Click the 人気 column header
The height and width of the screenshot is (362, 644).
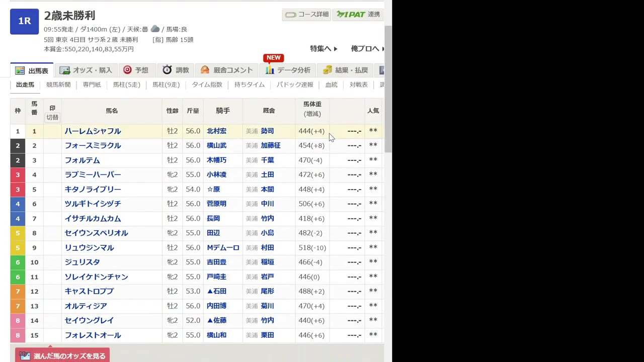(x=373, y=111)
